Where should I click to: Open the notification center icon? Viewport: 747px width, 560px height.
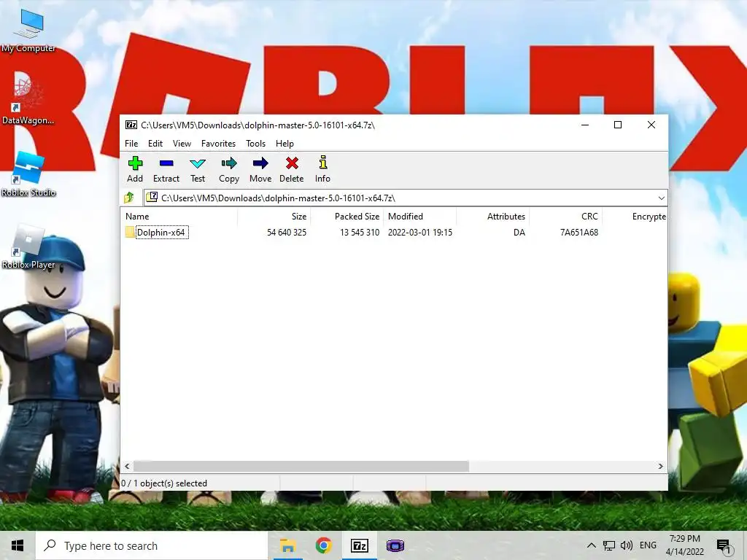point(724,547)
